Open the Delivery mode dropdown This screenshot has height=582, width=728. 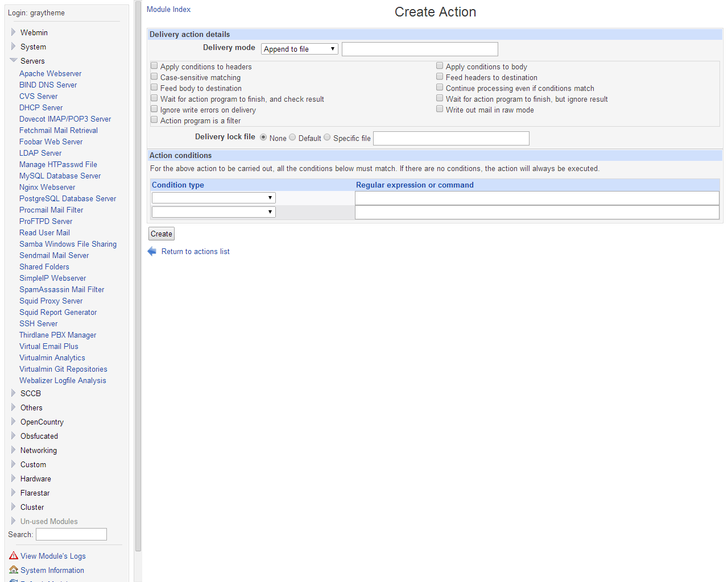tap(299, 49)
